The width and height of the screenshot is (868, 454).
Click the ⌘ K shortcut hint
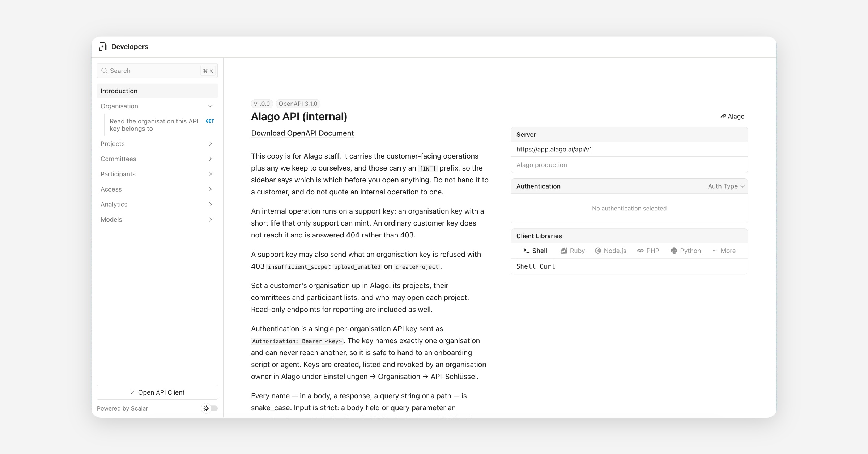208,71
